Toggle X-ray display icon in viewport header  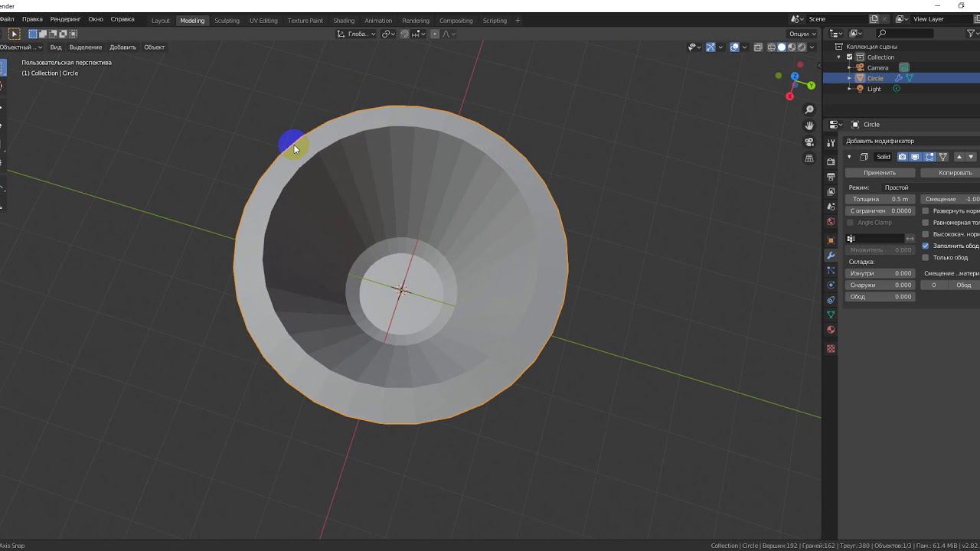pyautogui.click(x=758, y=47)
